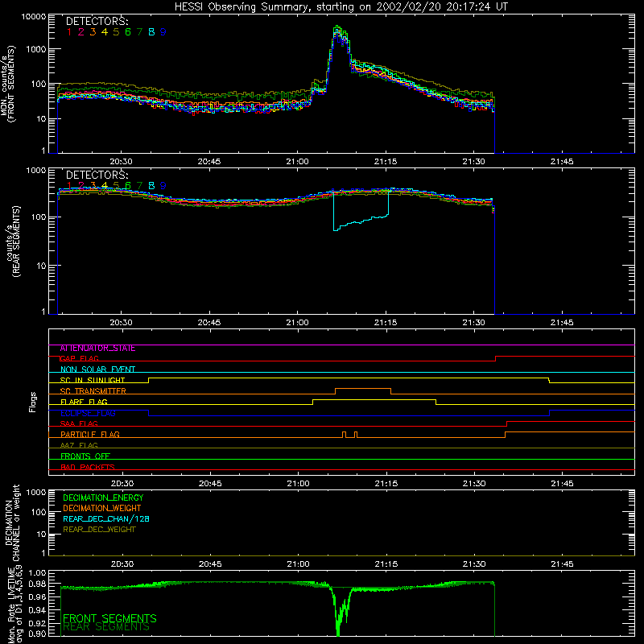Select detector number 7 in front segments legend

pos(139,32)
